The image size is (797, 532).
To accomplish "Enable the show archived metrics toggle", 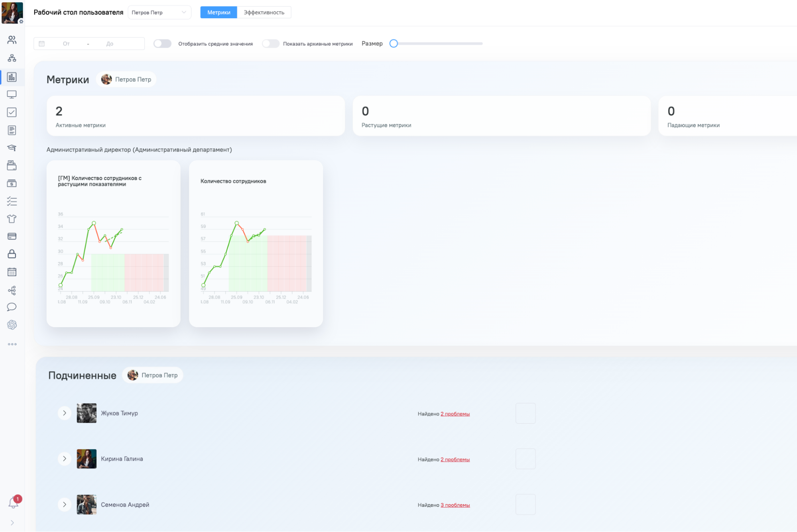I will [x=271, y=44].
